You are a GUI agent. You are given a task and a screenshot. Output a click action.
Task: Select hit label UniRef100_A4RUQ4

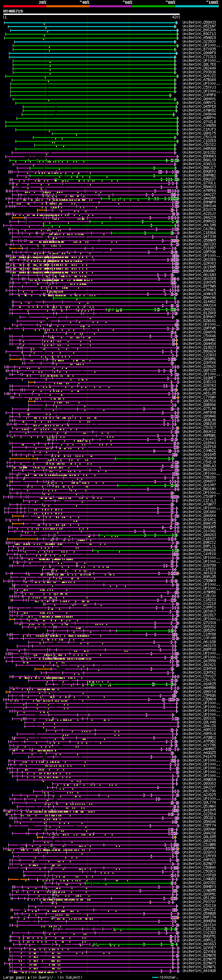point(199,148)
